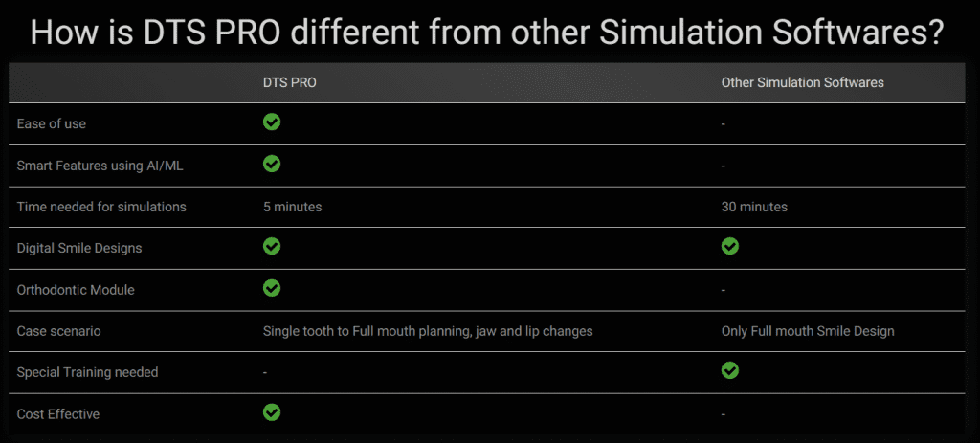This screenshot has width=980, height=443.
Task: Click the DTS PRO Orthodontic Module checkmark
Action: tap(272, 288)
